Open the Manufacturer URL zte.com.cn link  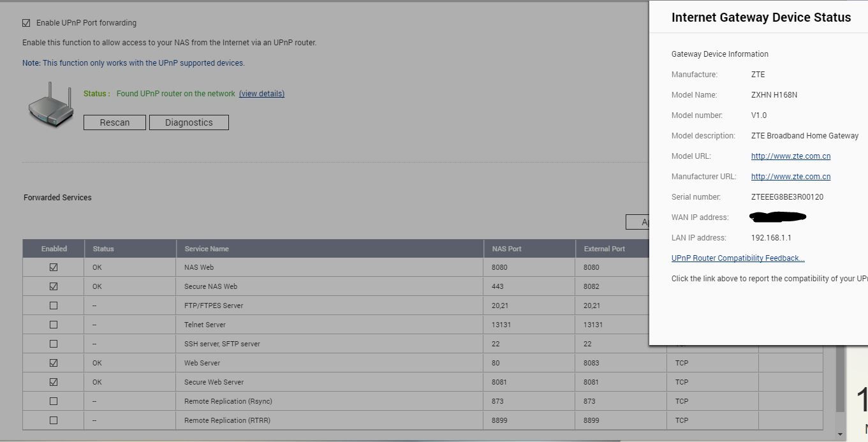click(x=791, y=177)
